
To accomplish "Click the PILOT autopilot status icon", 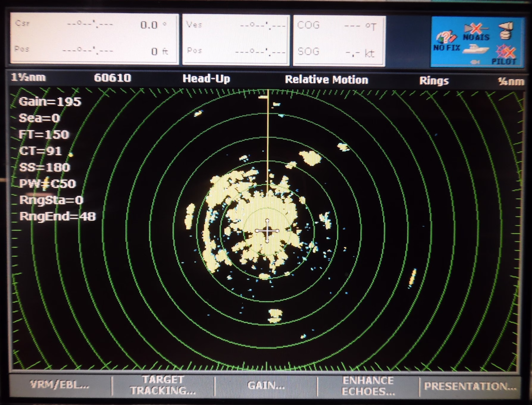I will (x=504, y=56).
